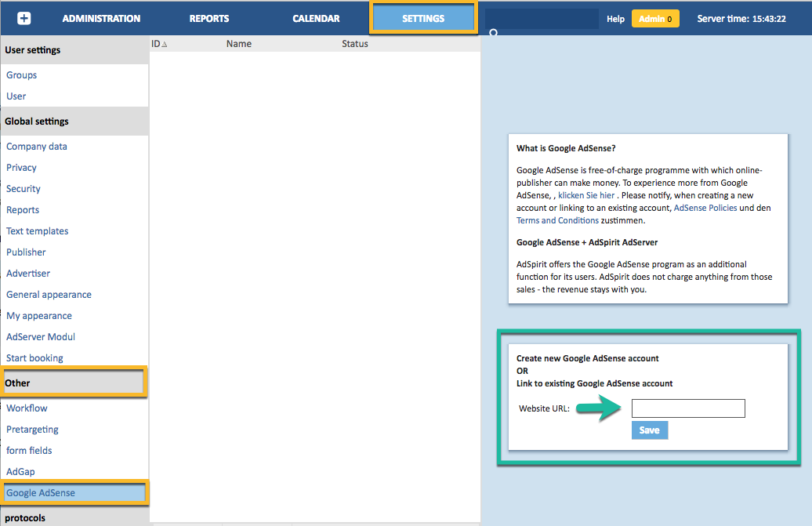Screen dimensions: 812x526
Task: Click 'Link to existing Google AdSense account' text
Action: [594, 383]
